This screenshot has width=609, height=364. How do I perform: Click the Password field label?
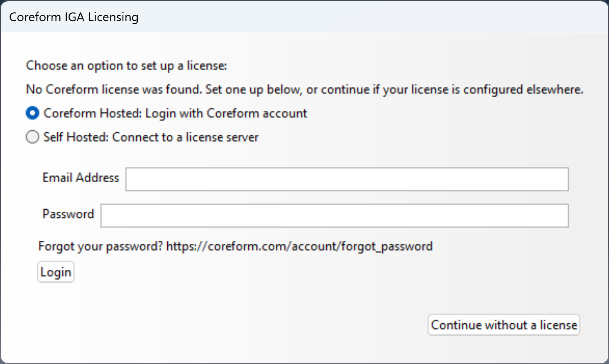coord(68,214)
